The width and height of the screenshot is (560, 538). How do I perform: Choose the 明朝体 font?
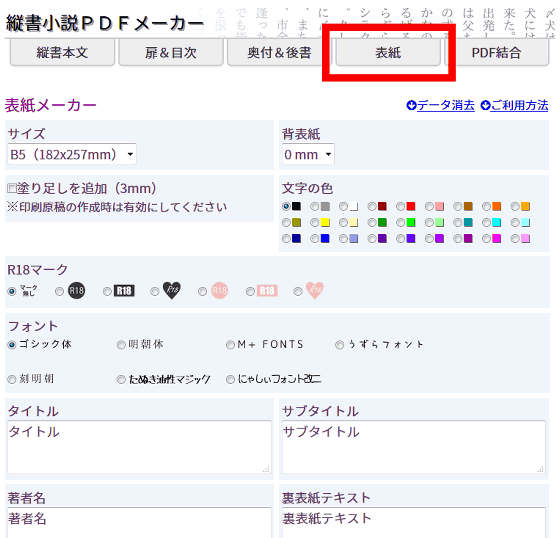[121, 345]
